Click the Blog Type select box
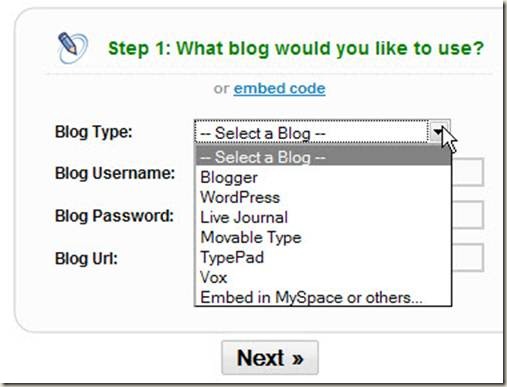Screen dimensions: 507x387 322,132
